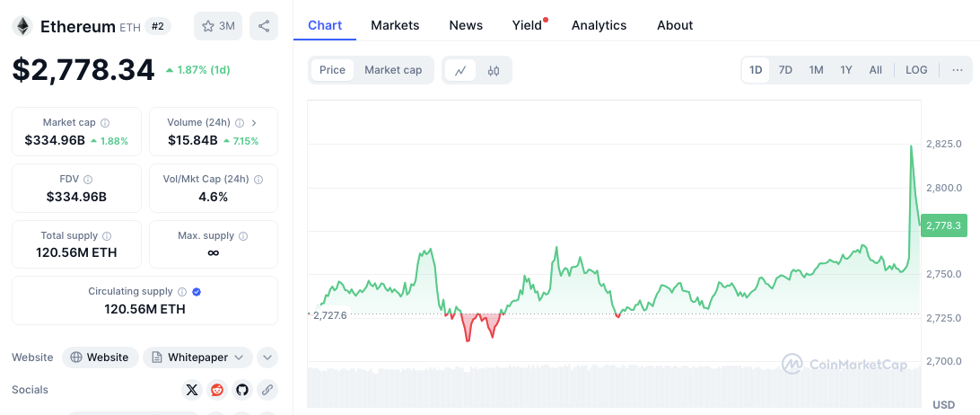The image size is (980, 415).
Task: Open the Analytics tab
Action: click(599, 25)
